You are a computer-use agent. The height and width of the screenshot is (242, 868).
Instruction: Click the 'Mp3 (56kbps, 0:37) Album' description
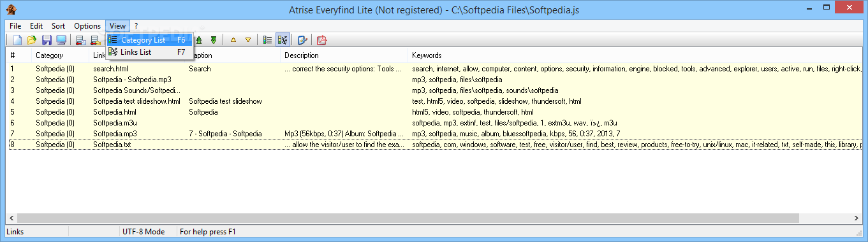tap(344, 134)
